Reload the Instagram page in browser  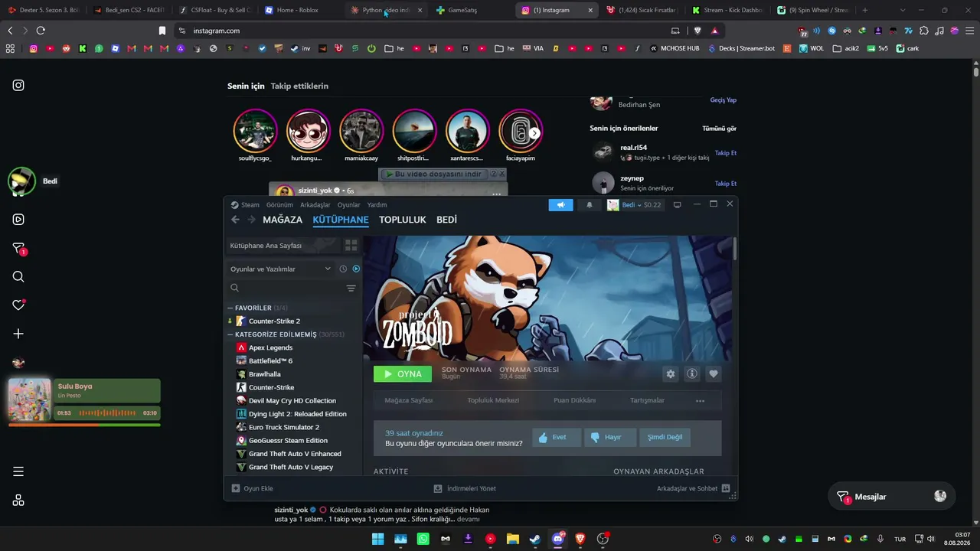click(41, 31)
